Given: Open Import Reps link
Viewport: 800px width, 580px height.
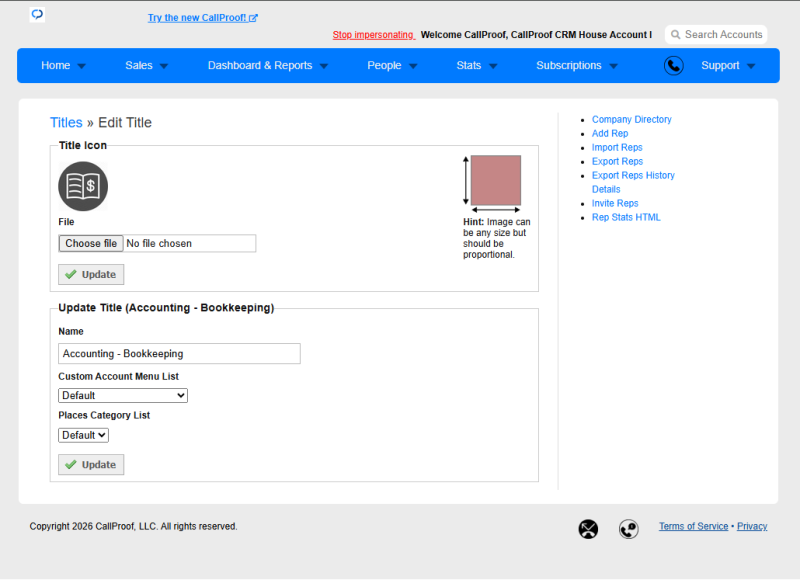Looking at the screenshot, I should (x=617, y=147).
